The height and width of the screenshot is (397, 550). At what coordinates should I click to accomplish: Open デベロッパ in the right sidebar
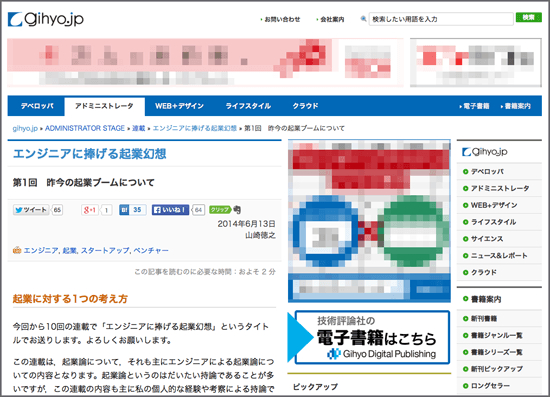click(487, 171)
